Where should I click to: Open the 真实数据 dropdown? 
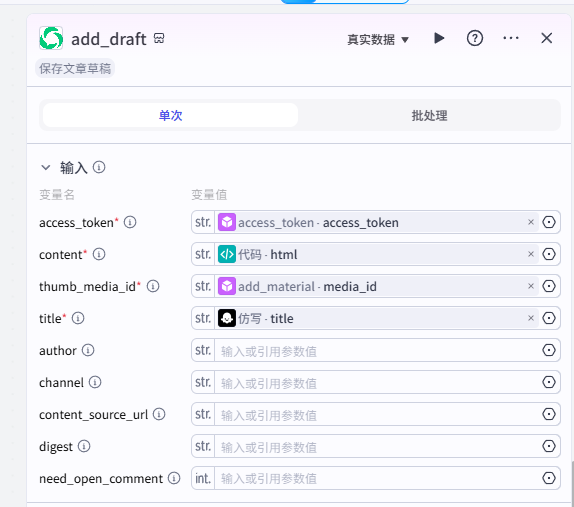[x=378, y=39]
